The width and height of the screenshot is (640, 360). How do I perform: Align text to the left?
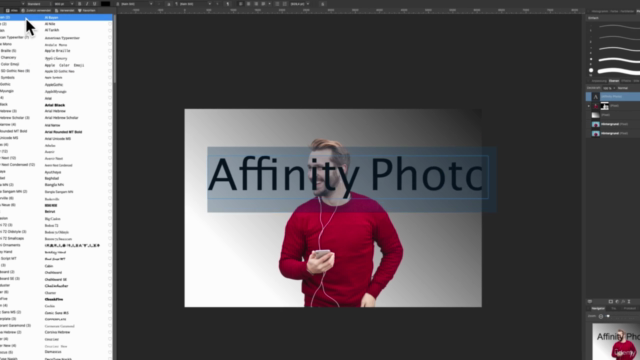(240, 4)
